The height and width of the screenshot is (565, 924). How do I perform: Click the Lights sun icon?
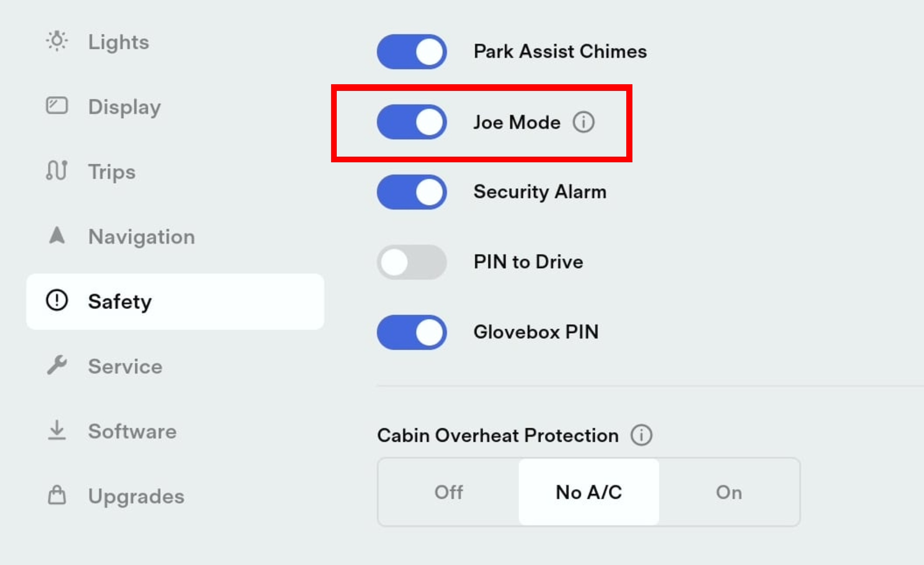pos(56,41)
